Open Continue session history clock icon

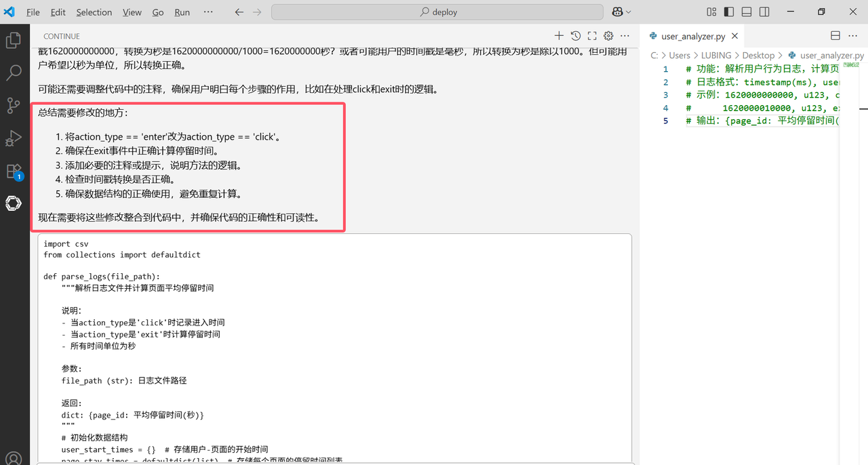click(576, 36)
